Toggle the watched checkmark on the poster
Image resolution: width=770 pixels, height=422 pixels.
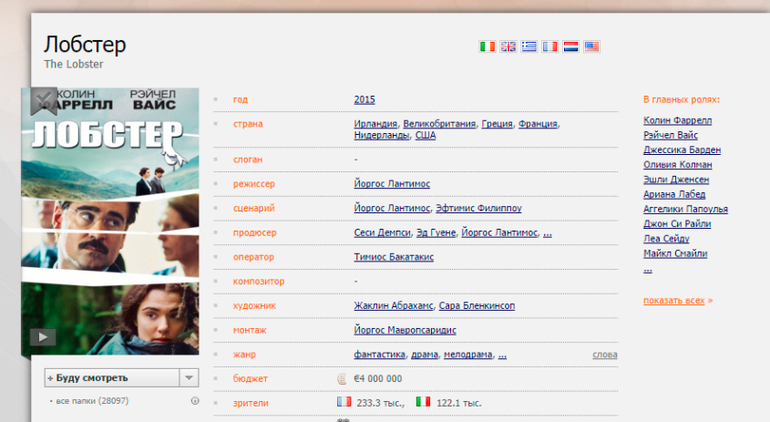click(42, 100)
